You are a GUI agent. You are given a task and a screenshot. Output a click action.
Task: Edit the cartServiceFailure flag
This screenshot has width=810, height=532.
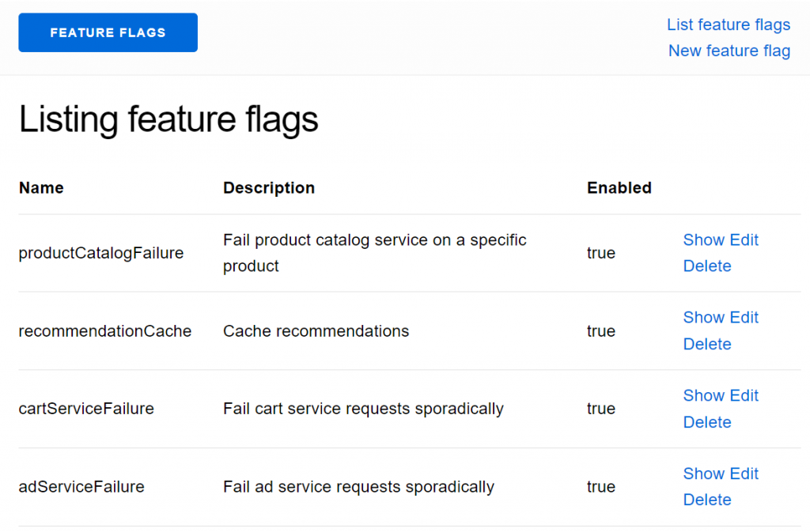[x=744, y=395]
